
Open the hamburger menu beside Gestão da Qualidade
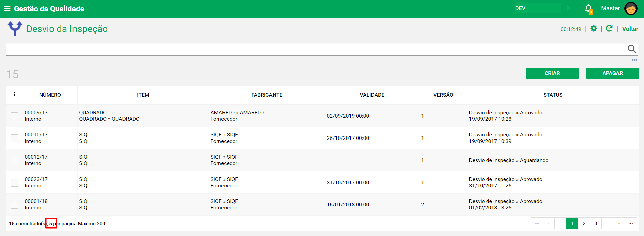(7, 9)
